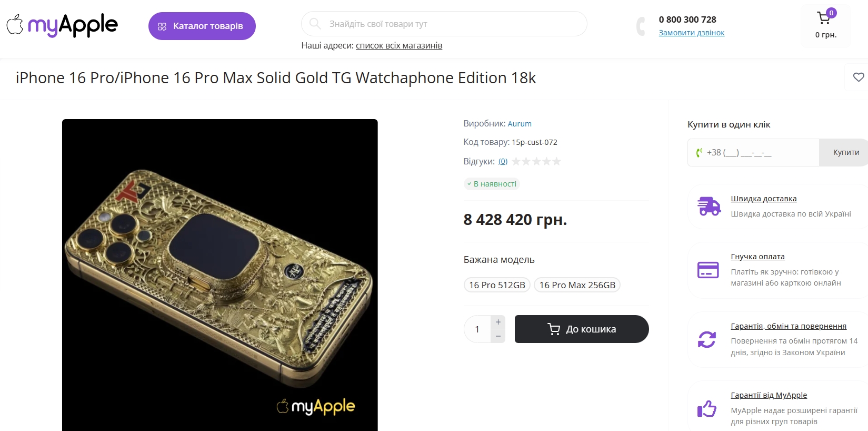This screenshot has width=868, height=431.
Task: Click the flexible payment card icon
Action: [708, 270]
